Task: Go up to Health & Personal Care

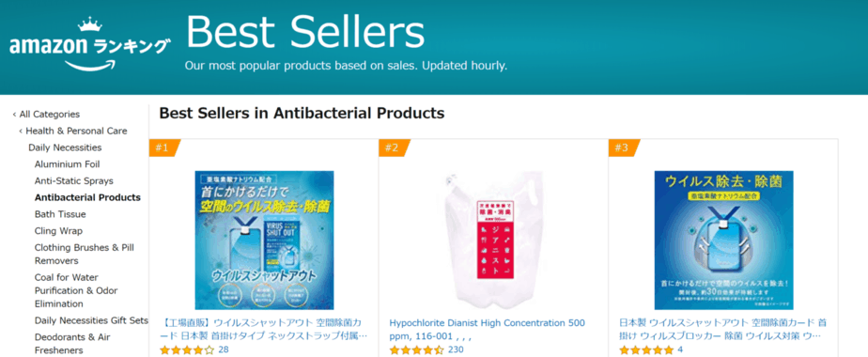Action: tap(72, 131)
